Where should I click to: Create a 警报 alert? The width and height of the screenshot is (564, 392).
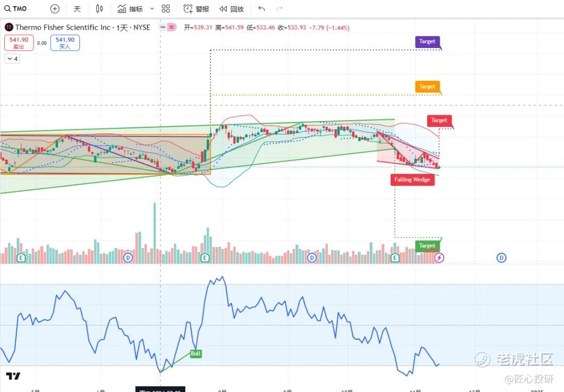196,9
